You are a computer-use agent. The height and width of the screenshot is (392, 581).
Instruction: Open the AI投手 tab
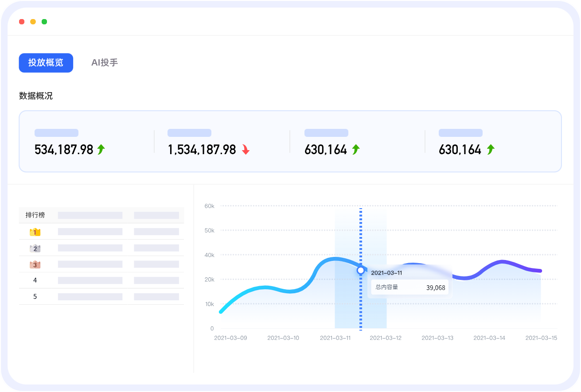point(105,63)
